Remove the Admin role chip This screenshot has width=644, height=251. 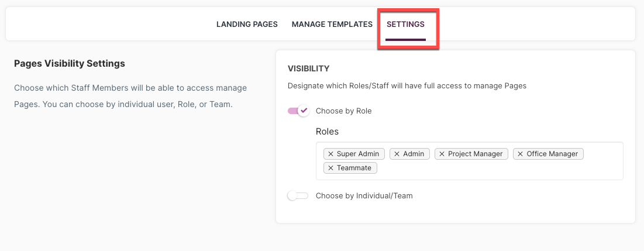point(397,154)
